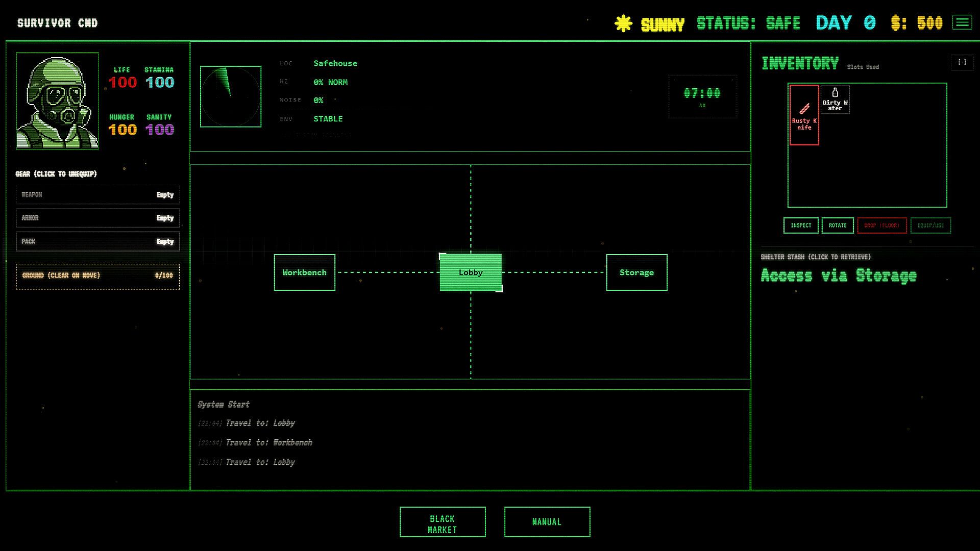
Task: Open the hamburger menu icon
Action: pyautogui.click(x=962, y=23)
